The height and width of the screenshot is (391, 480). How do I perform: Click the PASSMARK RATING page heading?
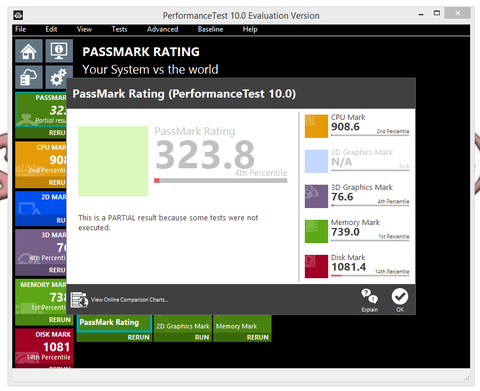(x=141, y=52)
